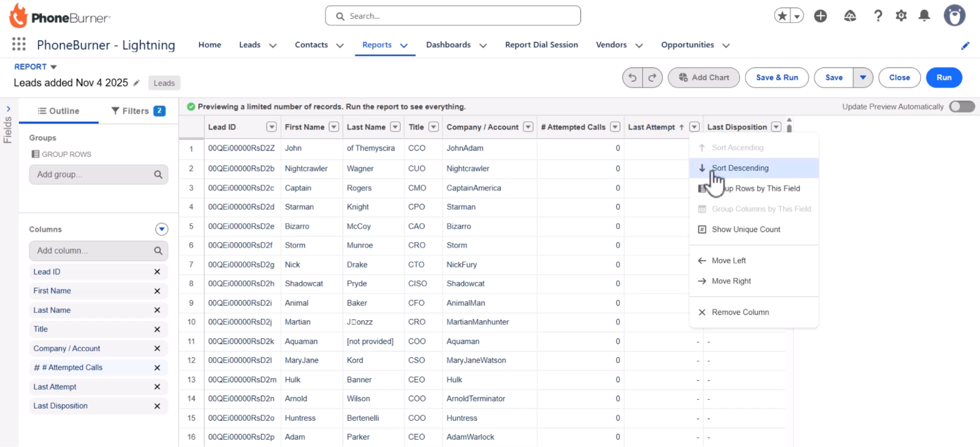
Task: Click Save & Run
Action: click(x=777, y=77)
